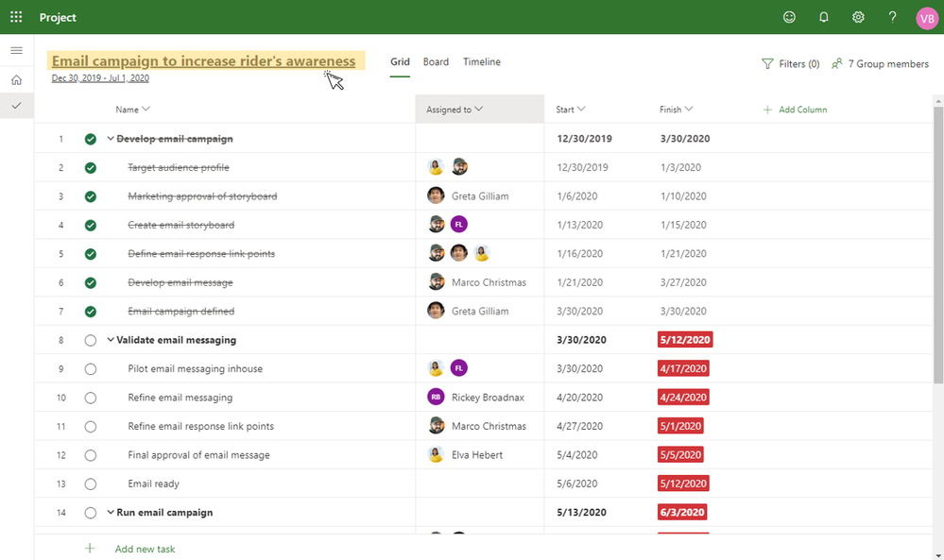The image size is (944, 560).
Task: Toggle the hamburger navigation menu icon
Action: click(17, 51)
